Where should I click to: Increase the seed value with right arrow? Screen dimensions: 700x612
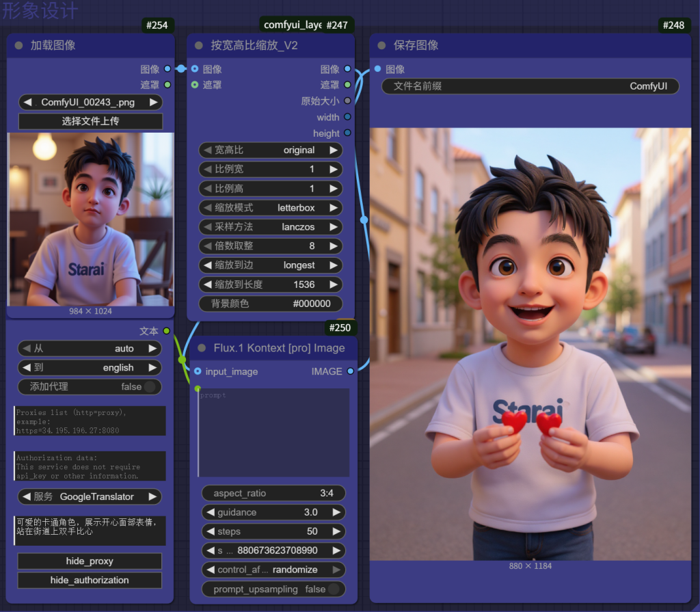coord(336,550)
